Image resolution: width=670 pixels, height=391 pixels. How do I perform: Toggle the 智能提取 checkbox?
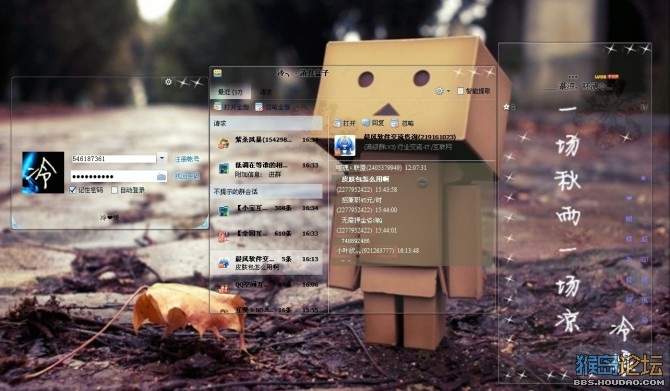460,91
